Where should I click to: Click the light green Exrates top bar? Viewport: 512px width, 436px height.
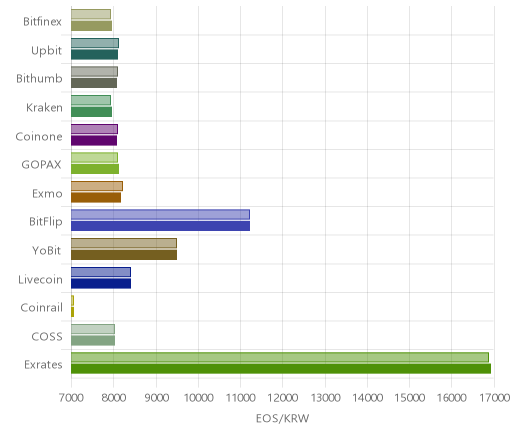(280, 357)
